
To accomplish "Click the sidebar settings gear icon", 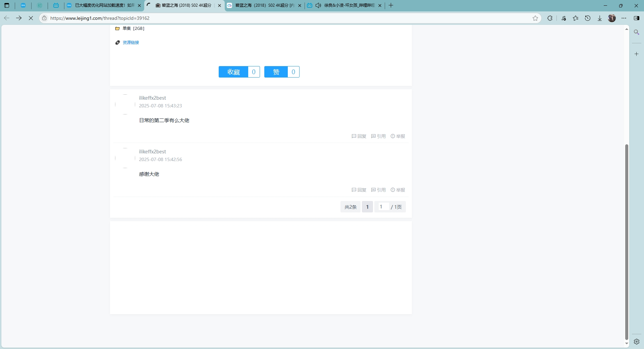I will point(636,342).
